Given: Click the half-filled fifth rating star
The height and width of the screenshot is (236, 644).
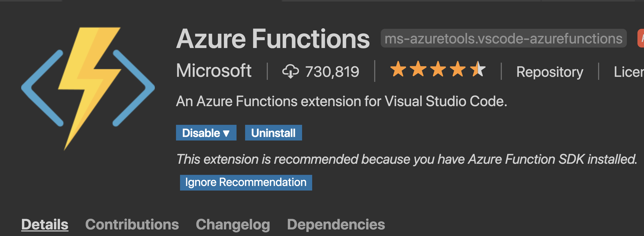Looking at the screenshot, I should [478, 69].
